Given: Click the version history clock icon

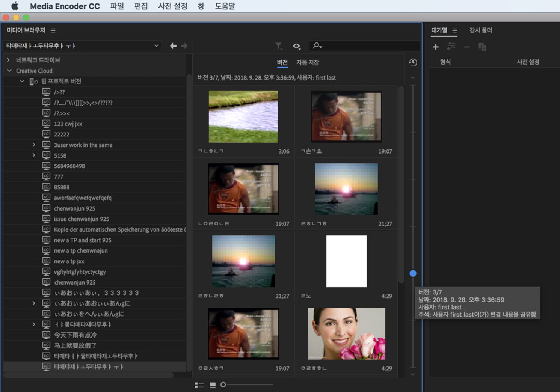Looking at the screenshot, I should coord(413,62).
